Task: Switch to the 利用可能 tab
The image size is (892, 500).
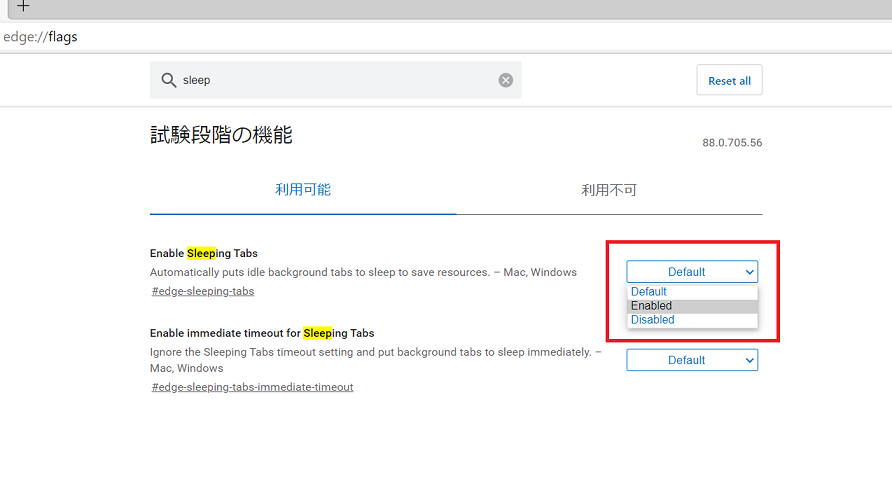Action: coord(303,189)
